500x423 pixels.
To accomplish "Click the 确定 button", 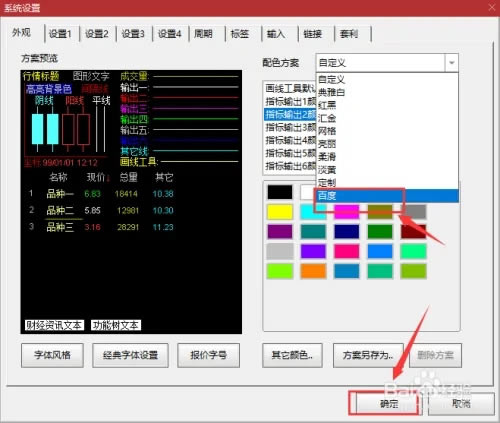I will 389,404.
